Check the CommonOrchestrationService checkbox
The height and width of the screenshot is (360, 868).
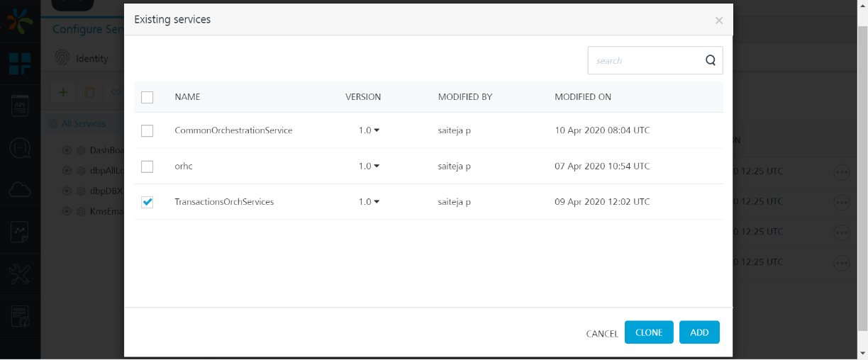click(x=148, y=131)
